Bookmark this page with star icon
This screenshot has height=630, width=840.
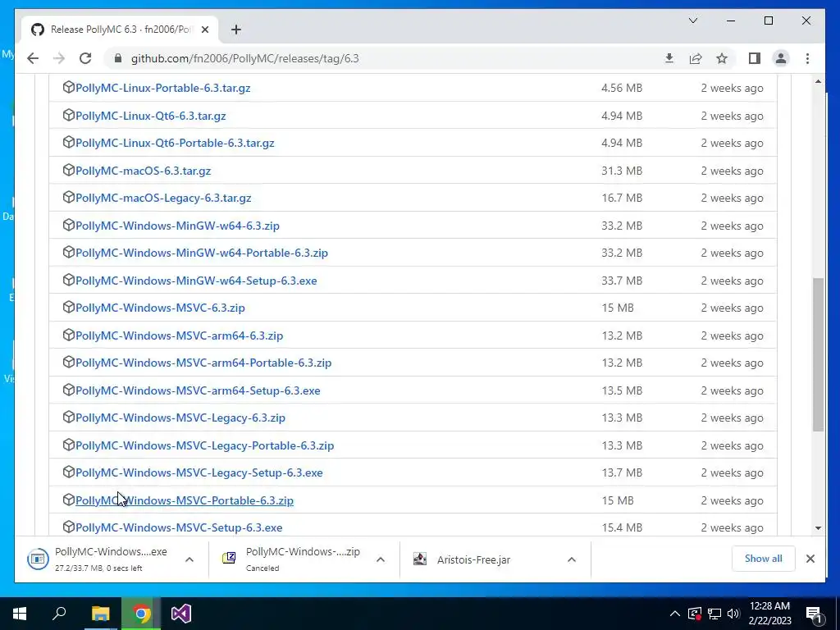[x=722, y=58]
